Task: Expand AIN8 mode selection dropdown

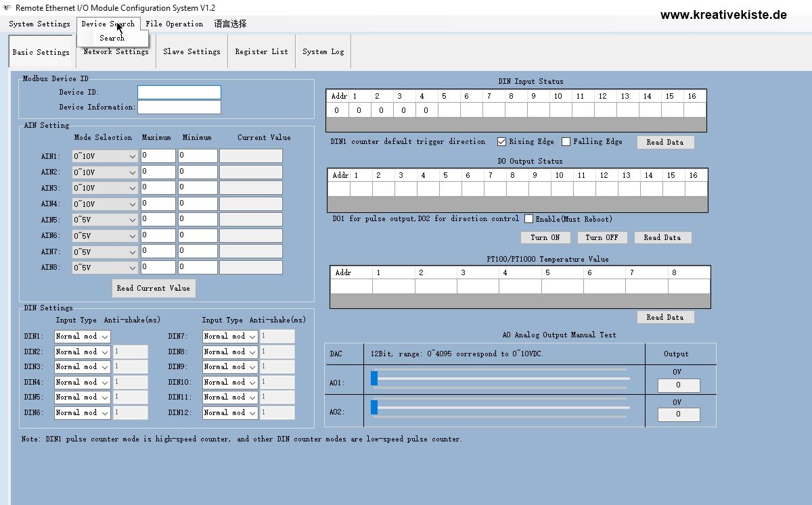Action: point(105,268)
